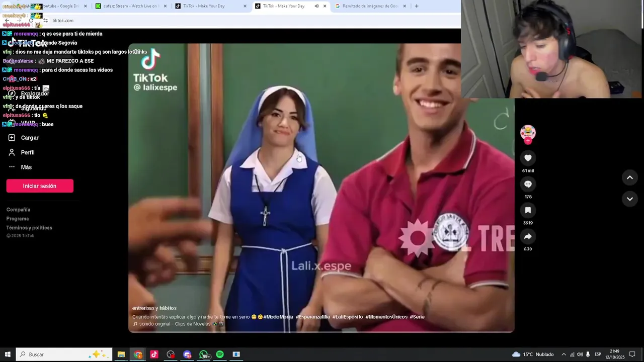Click the #MomentosÚnicos hashtag

[386, 317]
